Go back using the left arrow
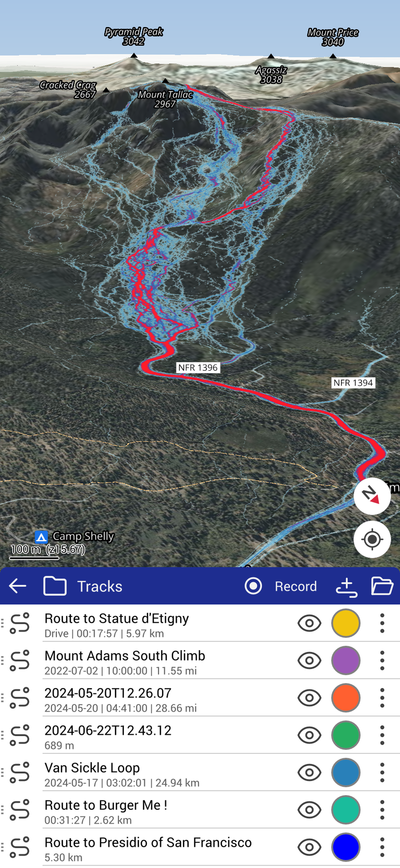Screen dimensions: 400x868 17,586
